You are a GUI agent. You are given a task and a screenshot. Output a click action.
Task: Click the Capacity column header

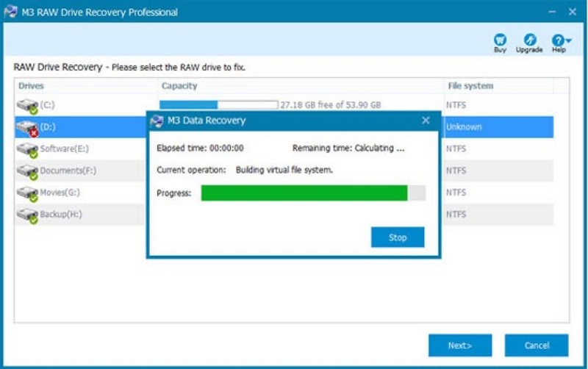click(x=179, y=86)
